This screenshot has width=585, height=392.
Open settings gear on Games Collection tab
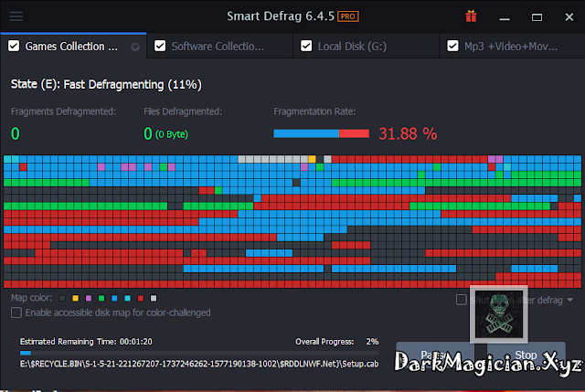coord(135,47)
